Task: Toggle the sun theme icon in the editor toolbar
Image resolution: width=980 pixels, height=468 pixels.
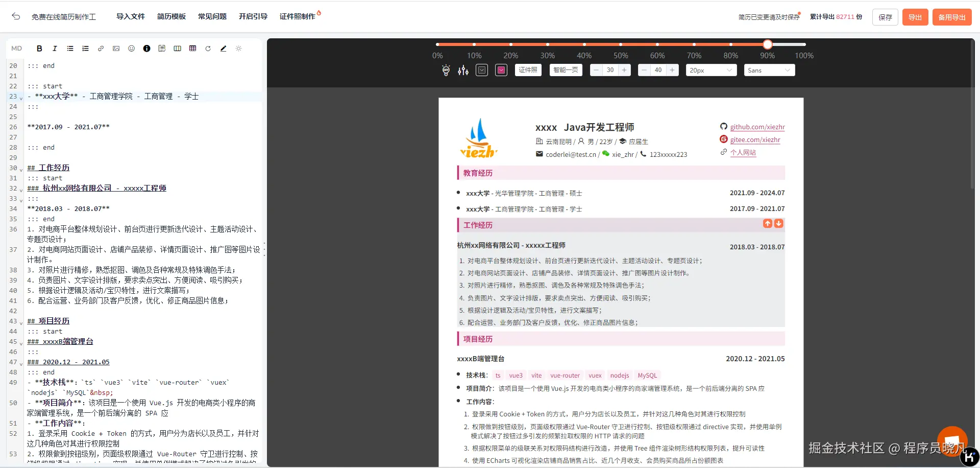Action: point(238,48)
